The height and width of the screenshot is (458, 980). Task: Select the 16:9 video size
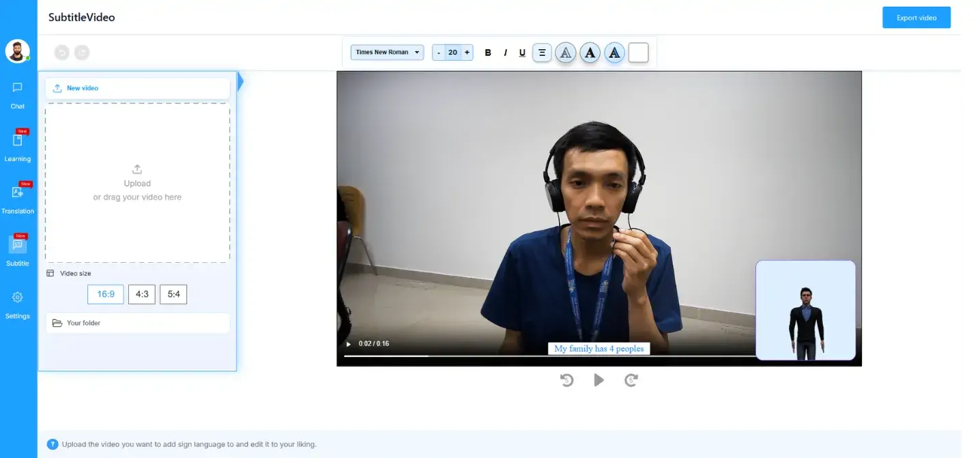click(106, 294)
